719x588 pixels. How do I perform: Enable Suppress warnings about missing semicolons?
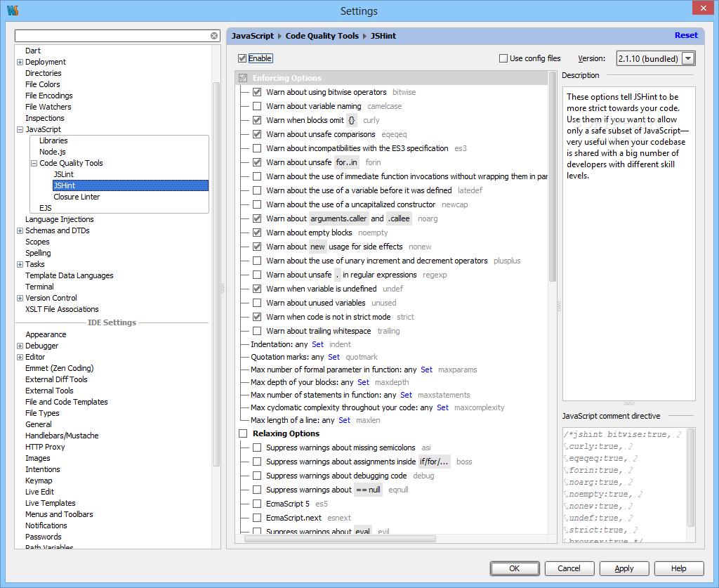point(257,447)
